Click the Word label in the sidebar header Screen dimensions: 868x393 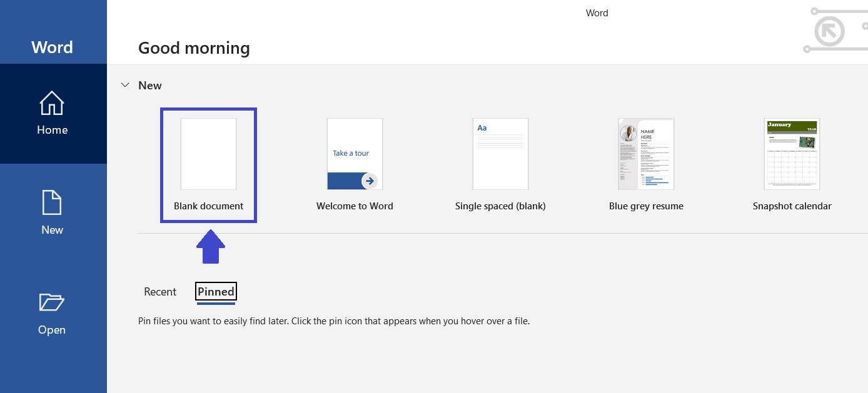point(52,47)
